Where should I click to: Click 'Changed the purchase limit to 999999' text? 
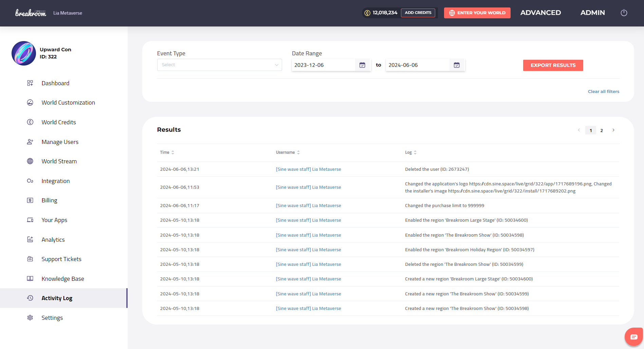(x=444, y=206)
